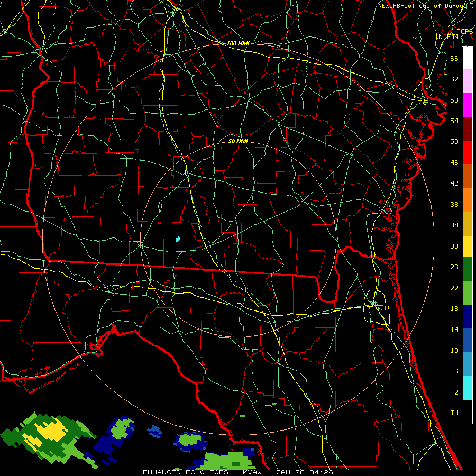Click the legend value "30"

point(454,246)
